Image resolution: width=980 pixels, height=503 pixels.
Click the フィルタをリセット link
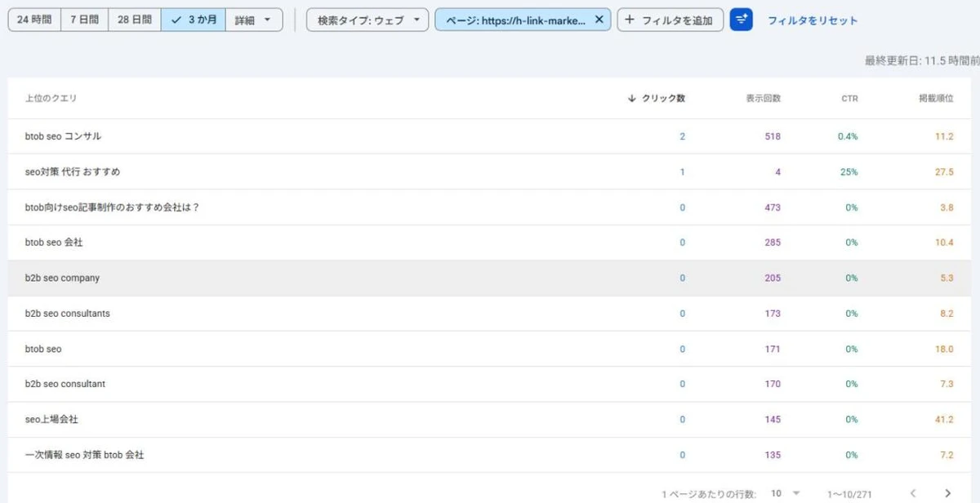813,20
